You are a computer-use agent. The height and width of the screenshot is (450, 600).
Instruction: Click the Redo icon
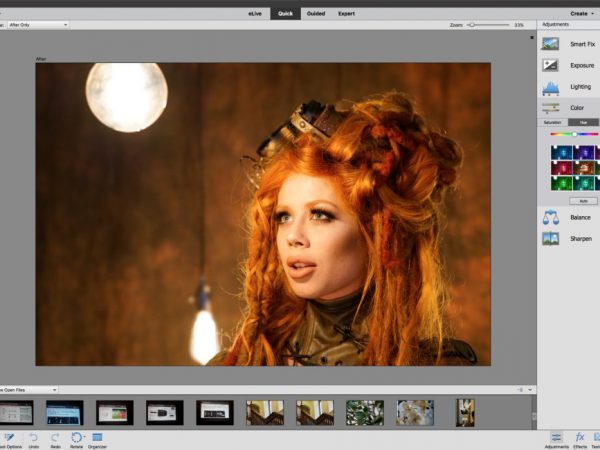55,438
